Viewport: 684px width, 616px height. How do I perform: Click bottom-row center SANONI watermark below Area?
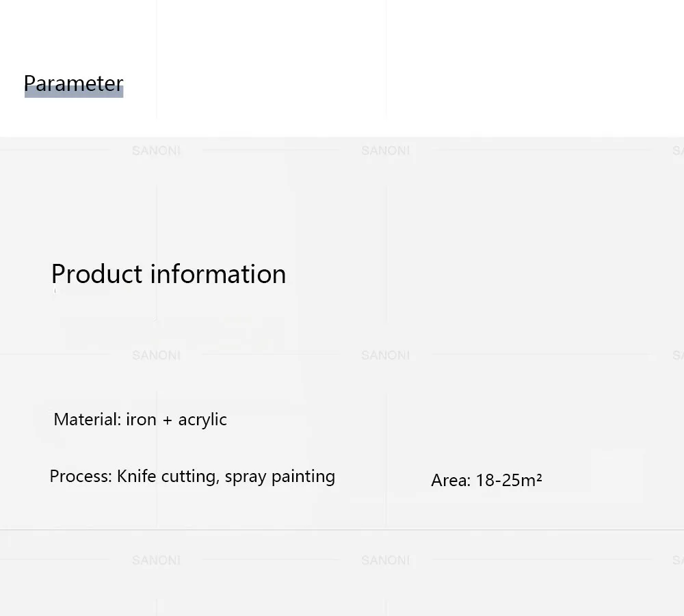(385, 560)
